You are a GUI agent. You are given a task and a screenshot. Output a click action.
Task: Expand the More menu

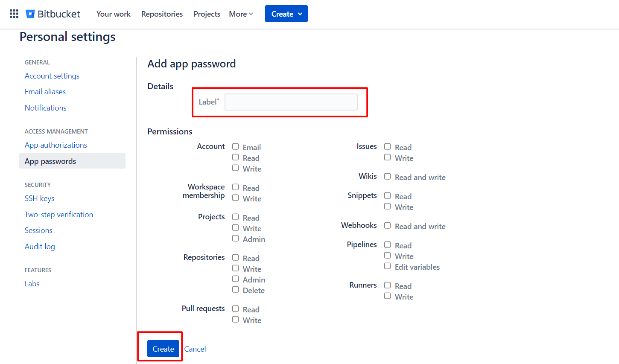[241, 14]
